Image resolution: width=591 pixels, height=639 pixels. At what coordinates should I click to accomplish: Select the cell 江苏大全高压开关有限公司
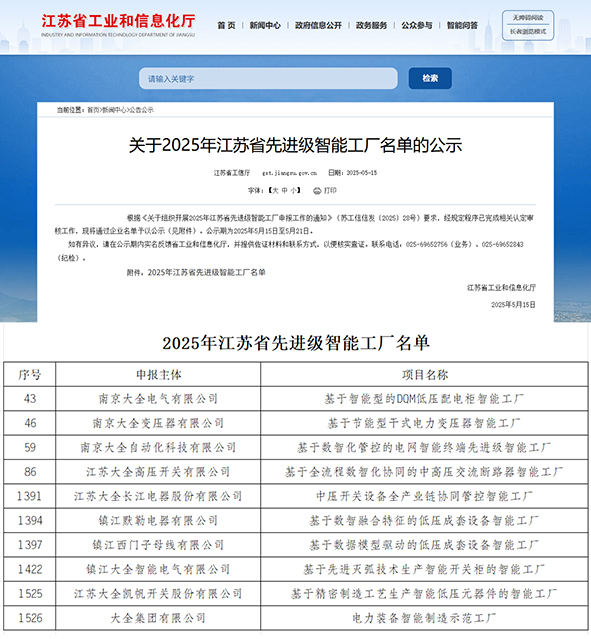pos(159,472)
